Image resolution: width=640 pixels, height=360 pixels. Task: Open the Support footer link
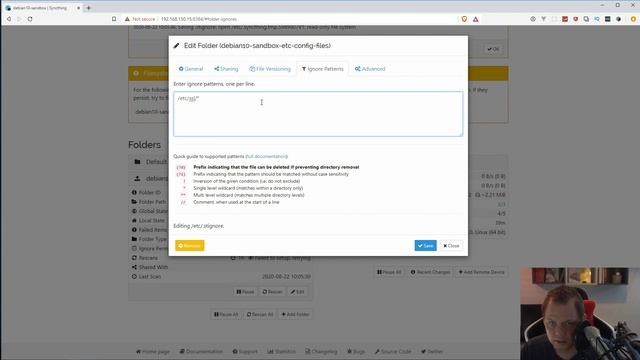click(x=245, y=351)
